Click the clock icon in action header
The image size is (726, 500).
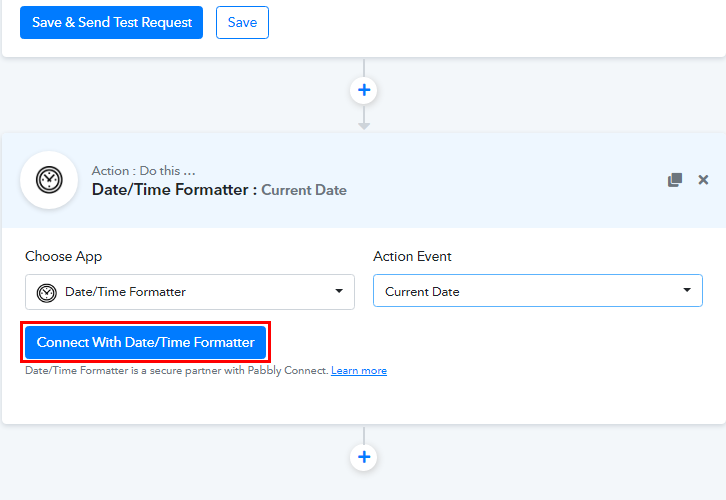(x=49, y=180)
